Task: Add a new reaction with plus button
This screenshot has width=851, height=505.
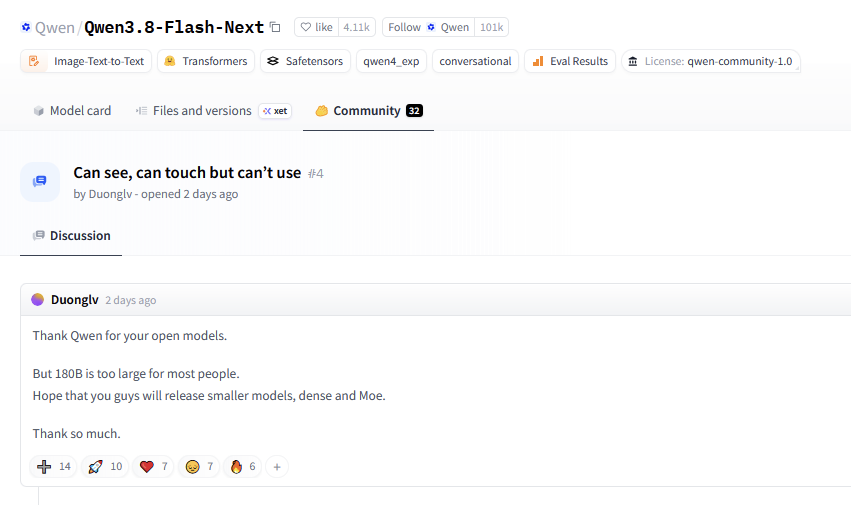Action: pyautogui.click(x=277, y=466)
